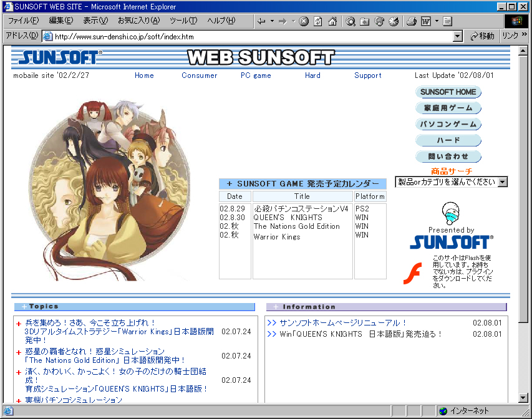Click the PC game navigation link

[256, 75]
